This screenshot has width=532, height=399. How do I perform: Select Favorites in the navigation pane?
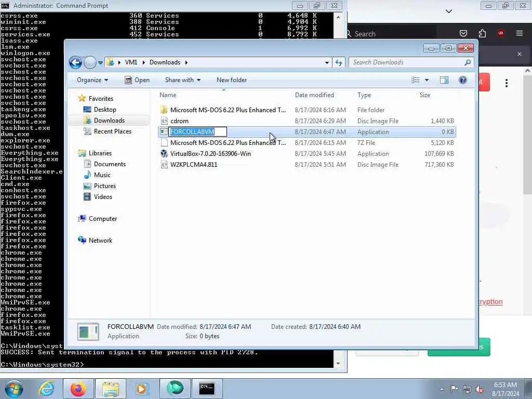(x=101, y=98)
